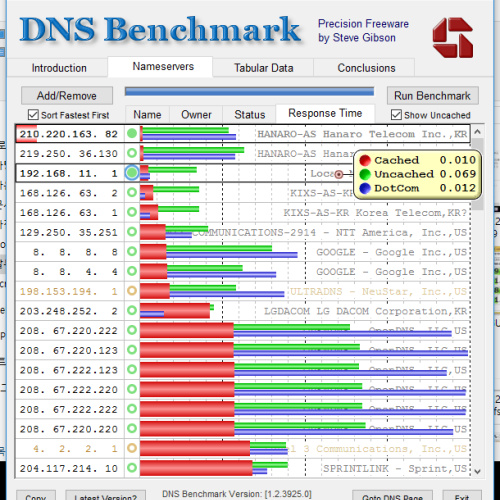
Task: Click the Goto DNS Page button
Action: pos(392,496)
